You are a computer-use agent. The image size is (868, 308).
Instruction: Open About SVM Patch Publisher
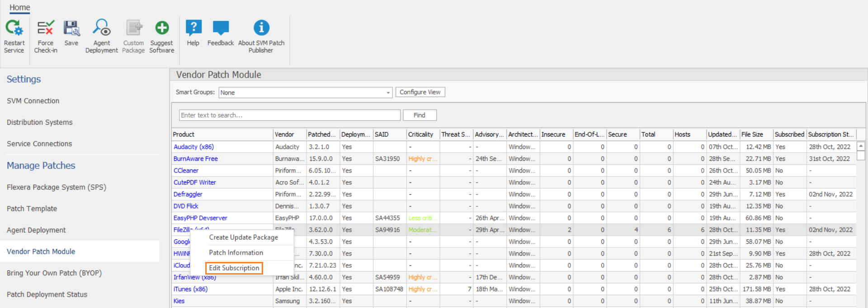[261, 36]
